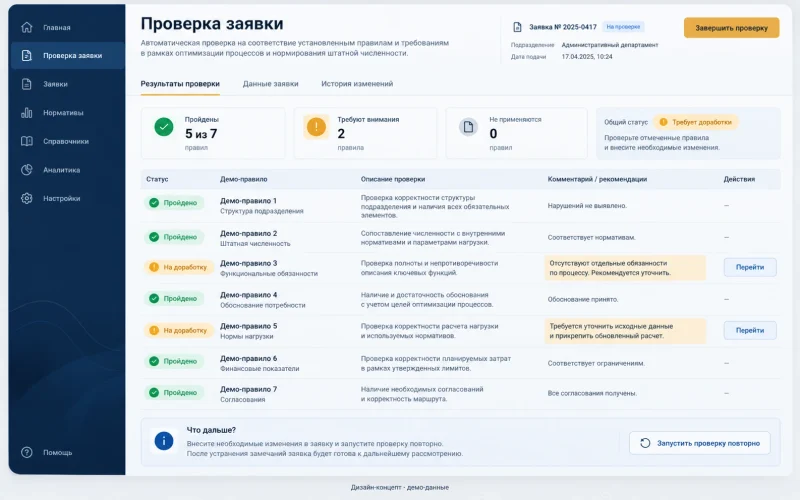Click the value 5 из 7
The width and height of the screenshot is (800, 500).
tap(201, 134)
